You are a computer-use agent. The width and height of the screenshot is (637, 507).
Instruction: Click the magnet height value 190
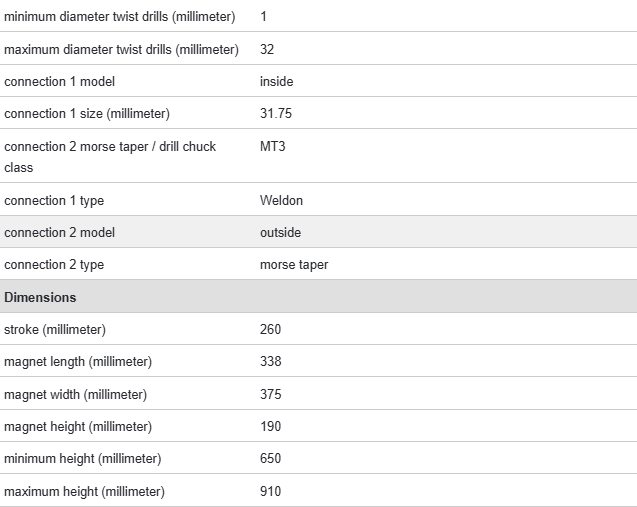[x=270, y=426]
